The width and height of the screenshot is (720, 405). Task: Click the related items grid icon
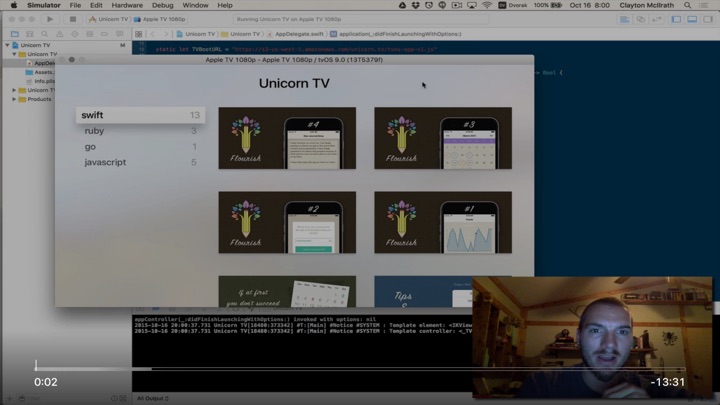point(139,34)
